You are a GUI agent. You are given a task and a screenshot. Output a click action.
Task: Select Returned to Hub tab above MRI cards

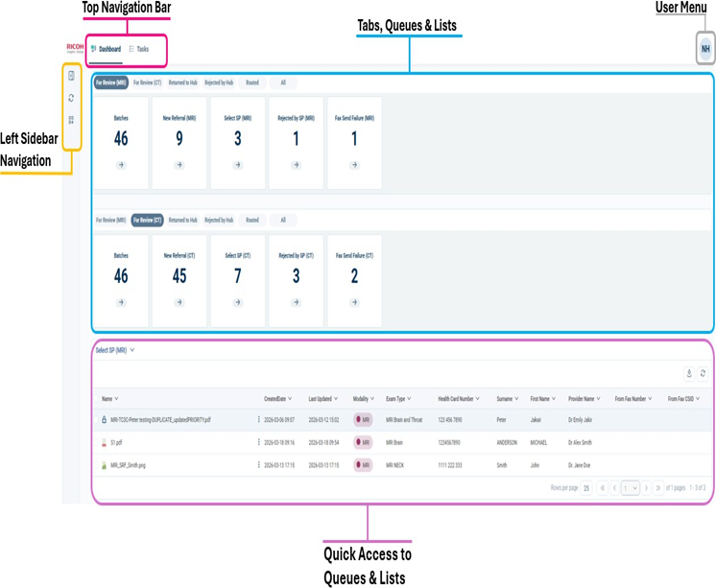coord(183,82)
